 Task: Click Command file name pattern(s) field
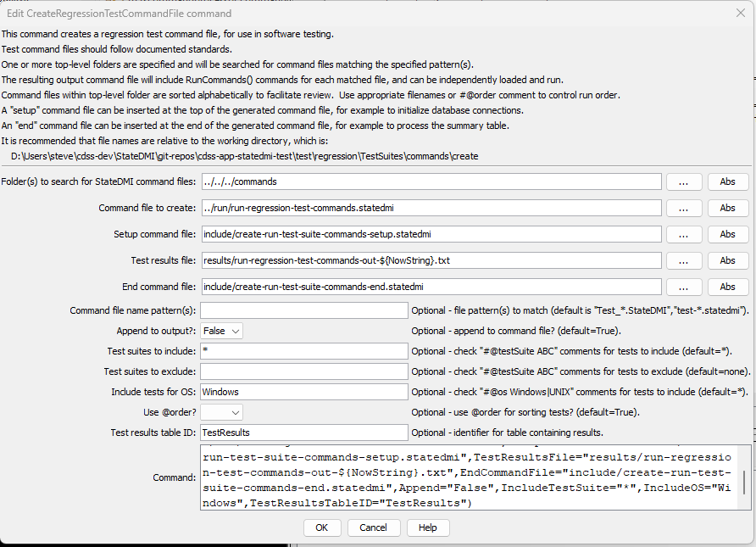tap(304, 310)
